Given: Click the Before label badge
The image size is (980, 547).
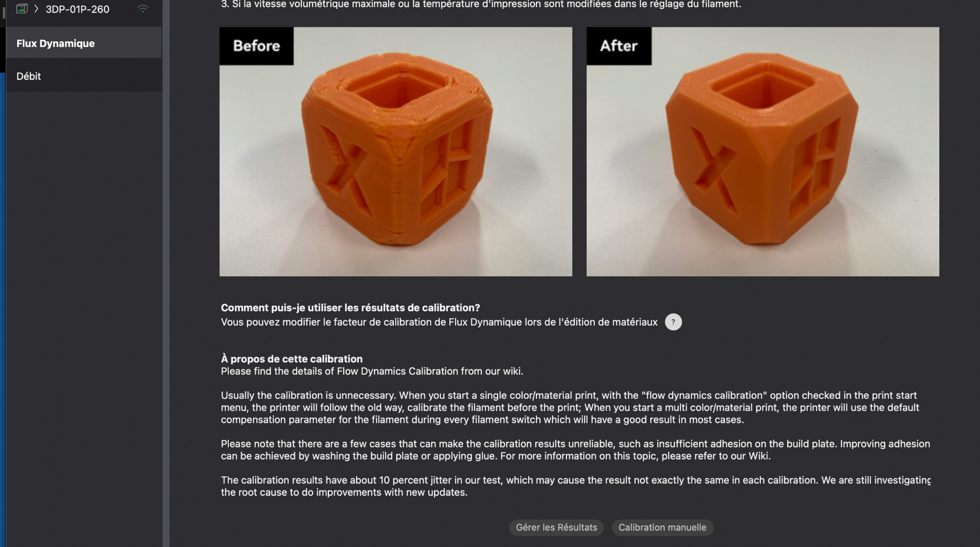Looking at the screenshot, I should point(256,46).
